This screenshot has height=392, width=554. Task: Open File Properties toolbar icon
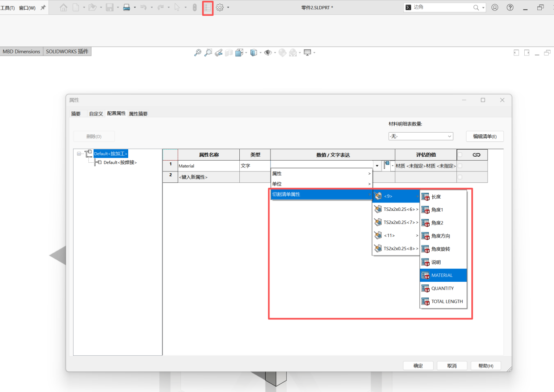point(208,7)
